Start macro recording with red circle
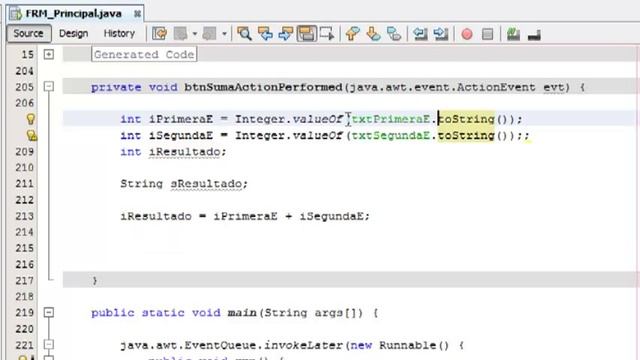 (x=467, y=34)
